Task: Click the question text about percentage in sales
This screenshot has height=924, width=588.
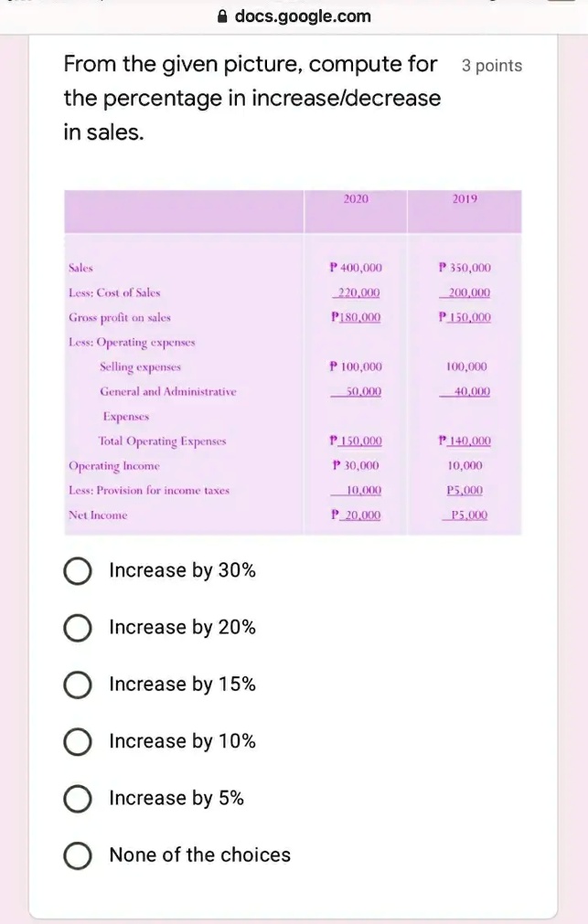Action: click(x=252, y=98)
